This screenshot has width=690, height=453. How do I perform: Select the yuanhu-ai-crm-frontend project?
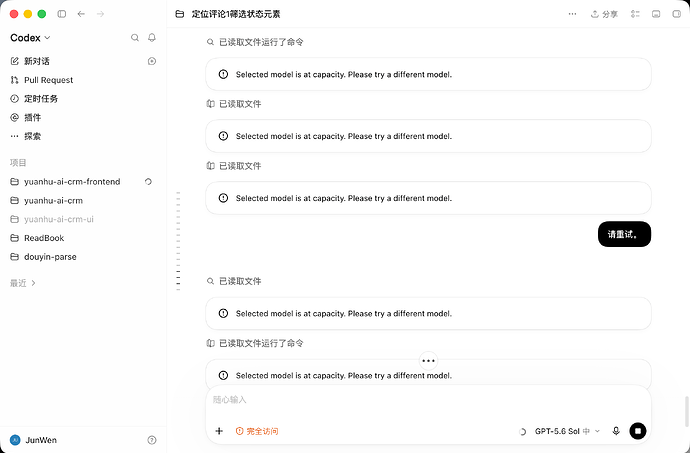click(x=72, y=182)
